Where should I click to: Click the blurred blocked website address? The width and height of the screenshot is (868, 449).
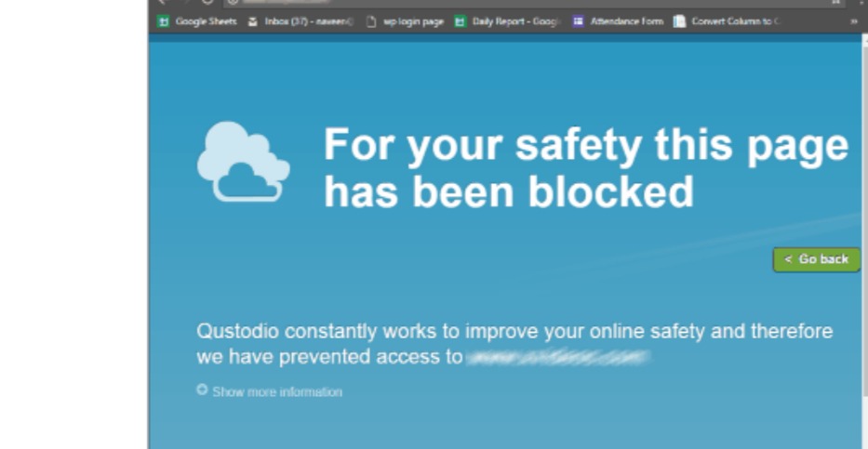point(558,357)
